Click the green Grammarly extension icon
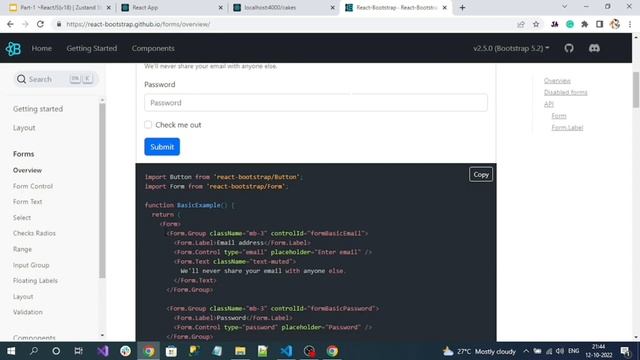This screenshot has width=640, height=360. click(570, 24)
